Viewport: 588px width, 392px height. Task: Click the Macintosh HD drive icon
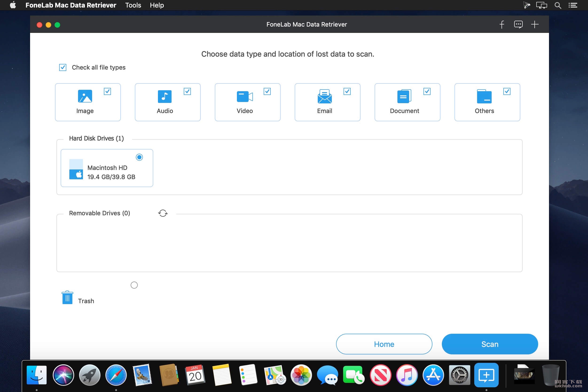[76, 169]
